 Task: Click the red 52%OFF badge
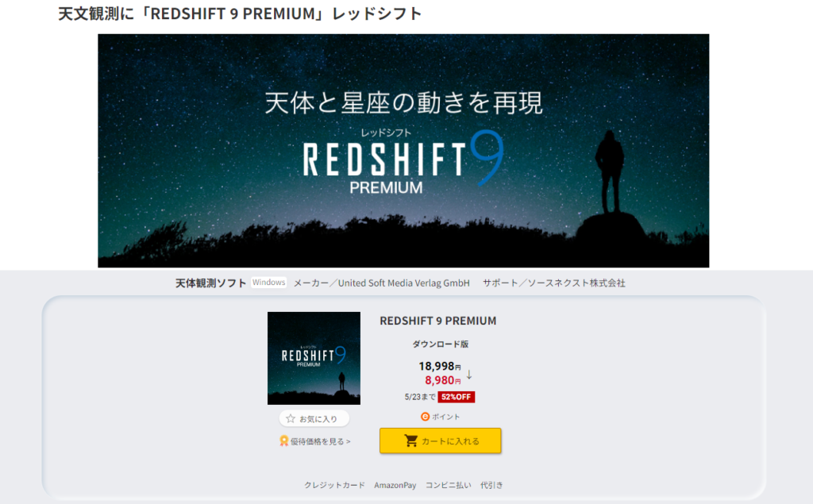click(x=457, y=397)
